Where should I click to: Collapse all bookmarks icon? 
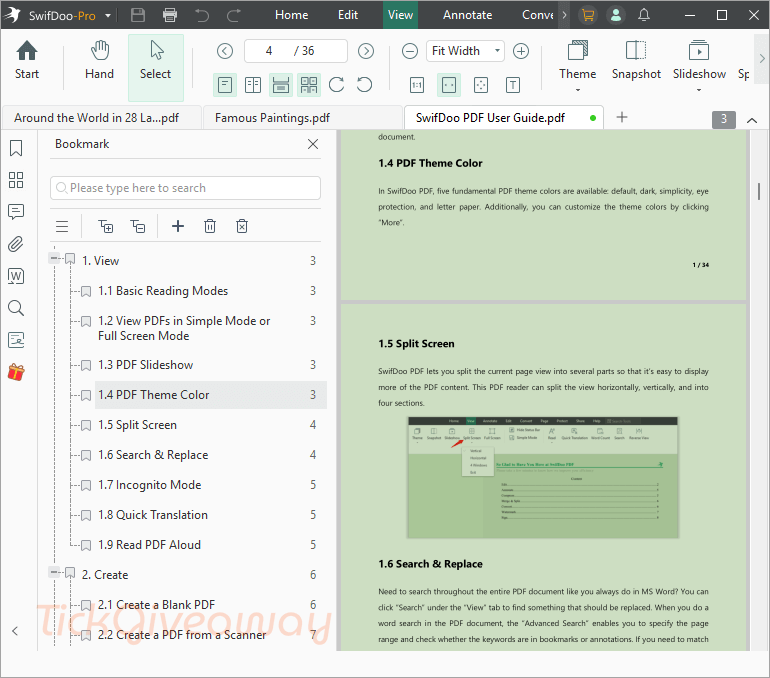click(x=138, y=226)
